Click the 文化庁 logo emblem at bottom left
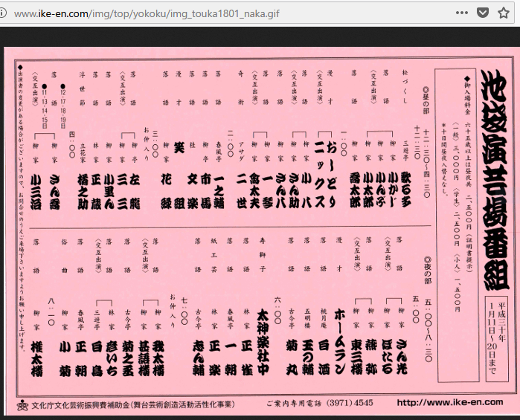Viewport: 520px width, 420px height. [22, 404]
